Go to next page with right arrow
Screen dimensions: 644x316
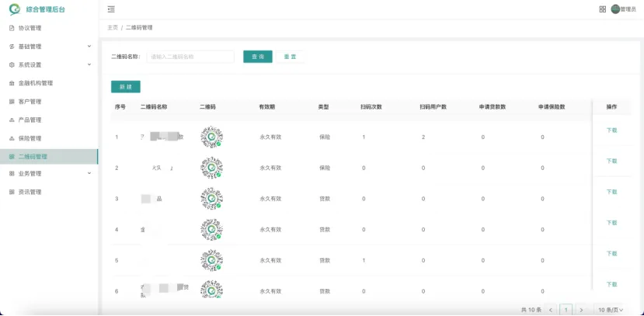(x=581, y=310)
